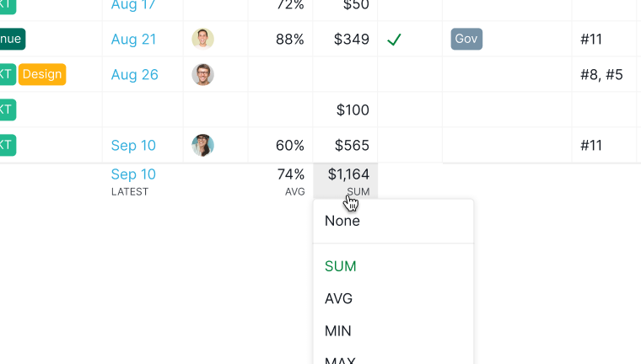Open the Aug 26 date link
The height and width of the screenshot is (364, 641).
tap(134, 75)
